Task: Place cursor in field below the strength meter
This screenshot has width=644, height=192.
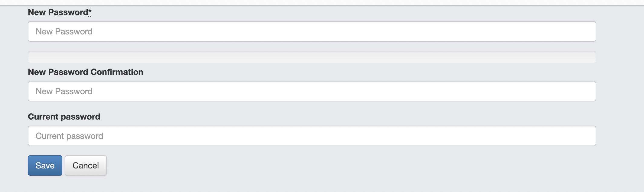Action: click(x=312, y=91)
